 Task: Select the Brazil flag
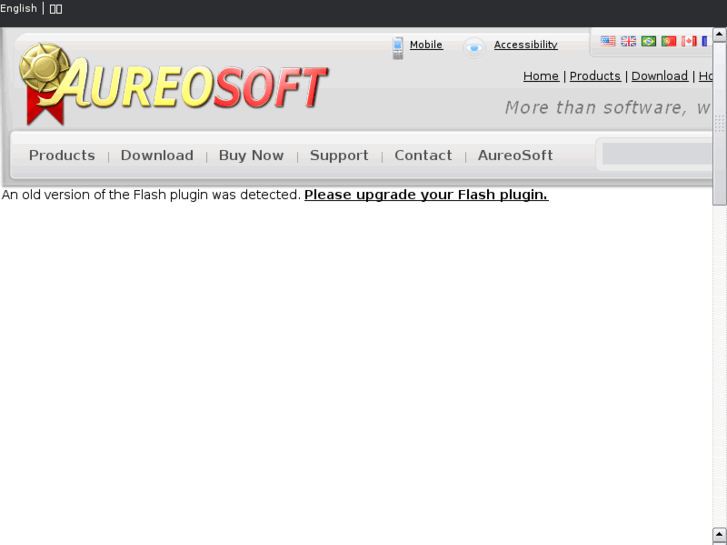point(648,41)
